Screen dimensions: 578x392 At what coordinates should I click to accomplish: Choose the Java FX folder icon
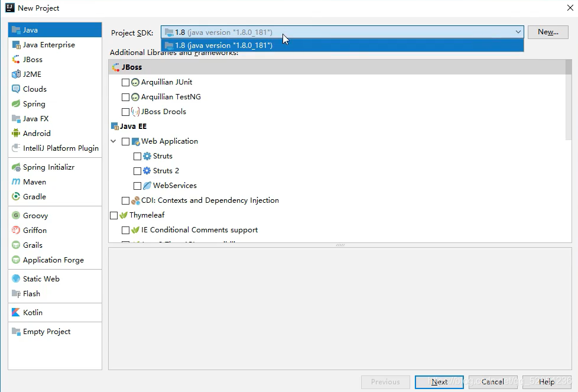tap(16, 118)
